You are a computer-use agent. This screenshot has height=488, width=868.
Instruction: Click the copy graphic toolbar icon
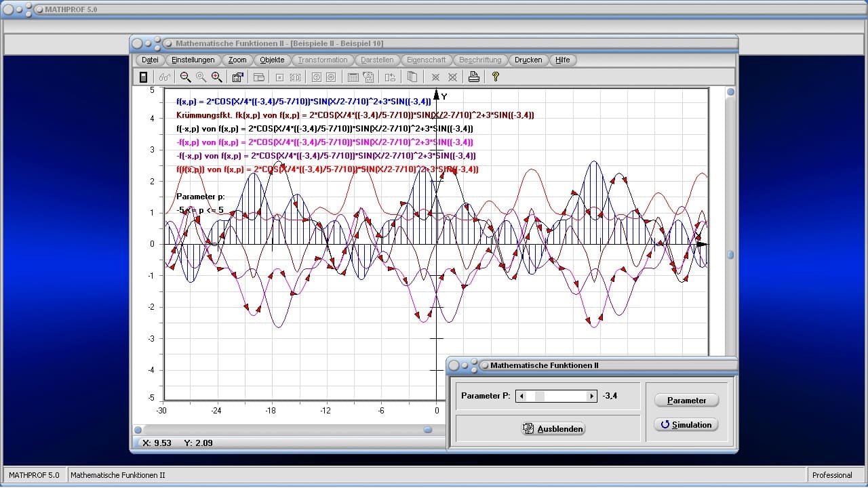369,77
